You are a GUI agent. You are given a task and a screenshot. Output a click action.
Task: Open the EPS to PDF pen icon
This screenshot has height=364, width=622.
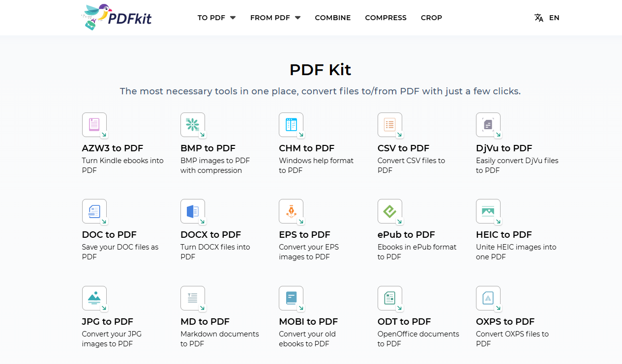tap(291, 211)
